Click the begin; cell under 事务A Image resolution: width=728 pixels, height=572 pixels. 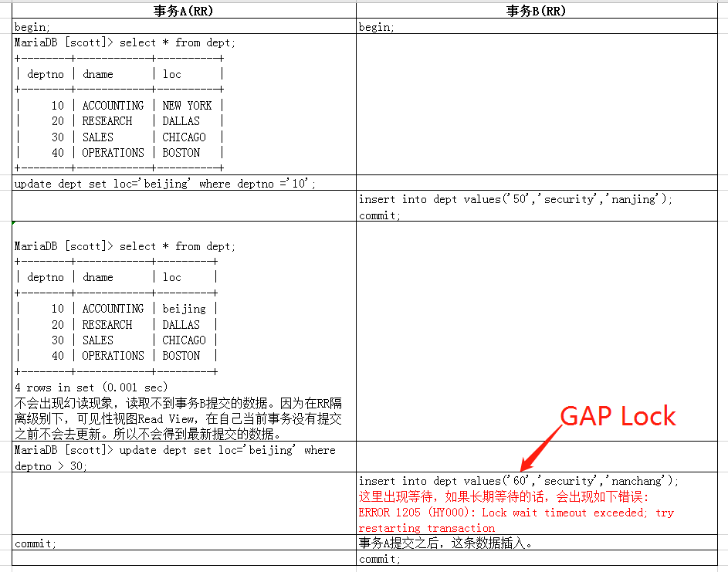coord(184,26)
